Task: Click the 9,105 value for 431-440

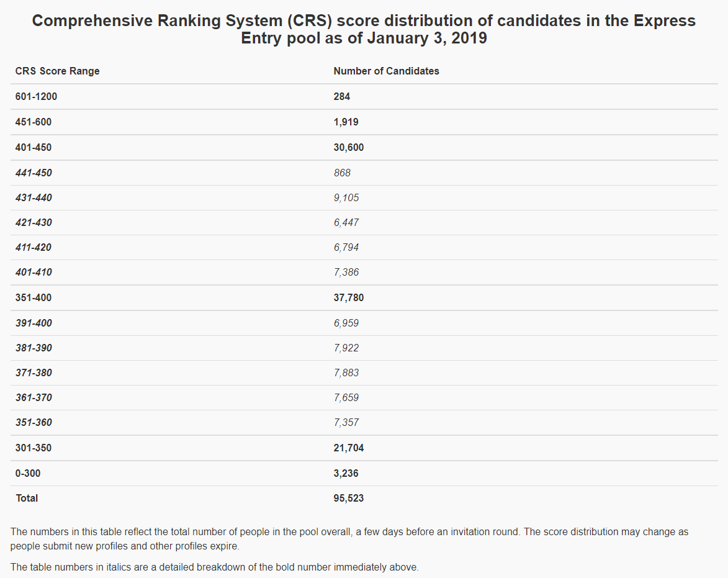Action: click(346, 198)
